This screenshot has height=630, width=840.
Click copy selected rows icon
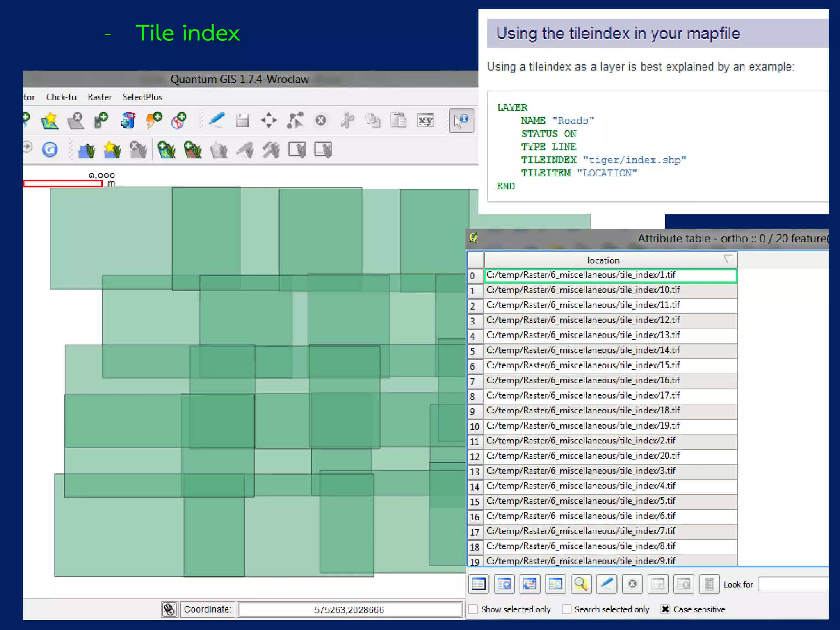(555, 584)
